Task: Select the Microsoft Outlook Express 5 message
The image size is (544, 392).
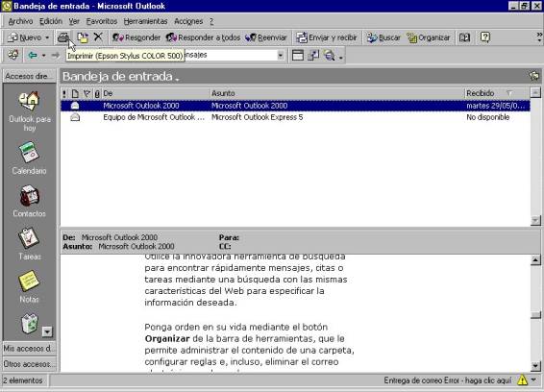Action: (295, 117)
